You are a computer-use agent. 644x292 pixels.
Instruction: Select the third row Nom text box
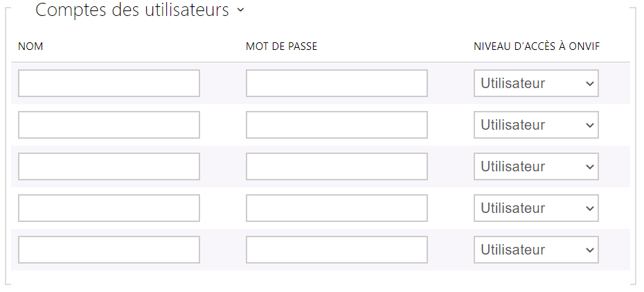(x=109, y=166)
